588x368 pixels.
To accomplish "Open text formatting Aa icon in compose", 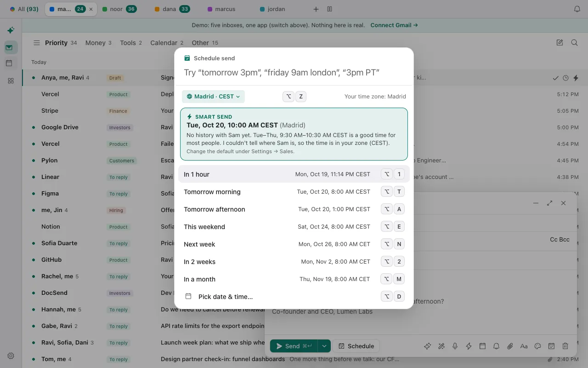I will coord(524,346).
